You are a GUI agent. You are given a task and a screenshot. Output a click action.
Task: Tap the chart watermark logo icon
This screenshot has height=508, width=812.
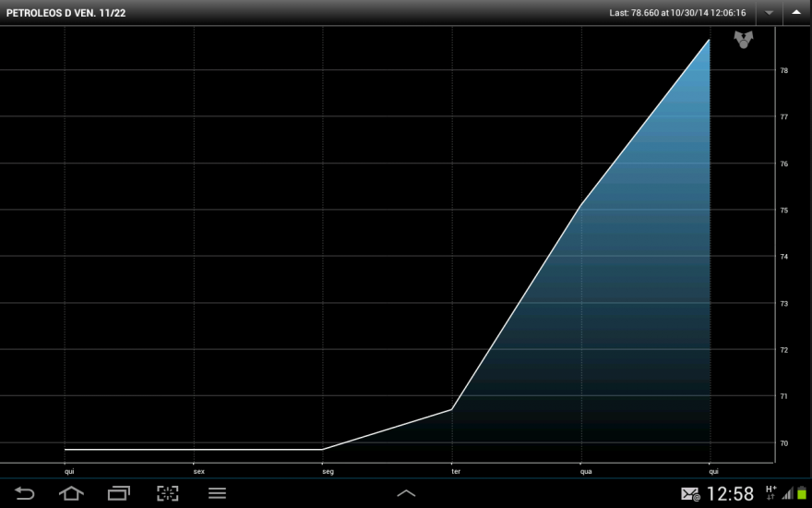pos(744,40)
